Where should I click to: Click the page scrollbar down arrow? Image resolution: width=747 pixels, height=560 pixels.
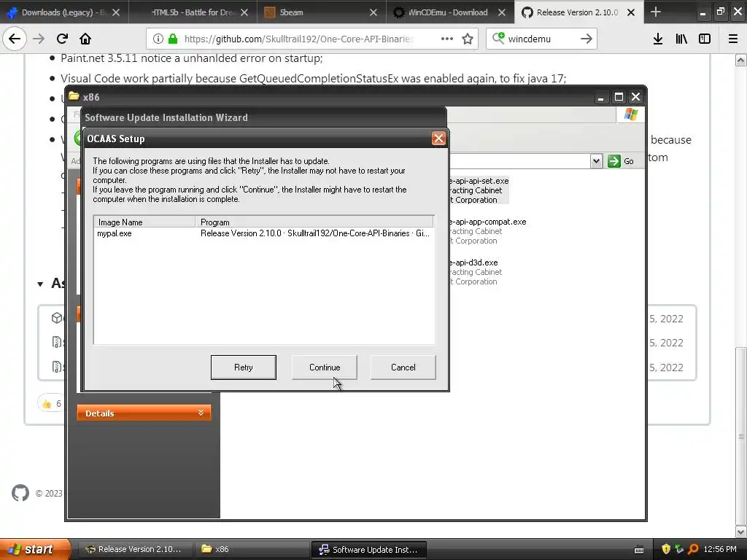740,532
